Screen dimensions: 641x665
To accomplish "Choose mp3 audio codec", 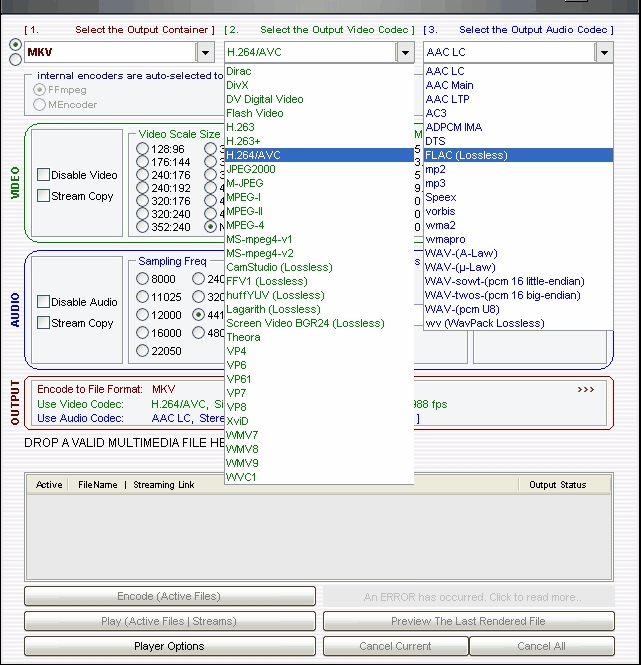I will [x=518, y=183].
